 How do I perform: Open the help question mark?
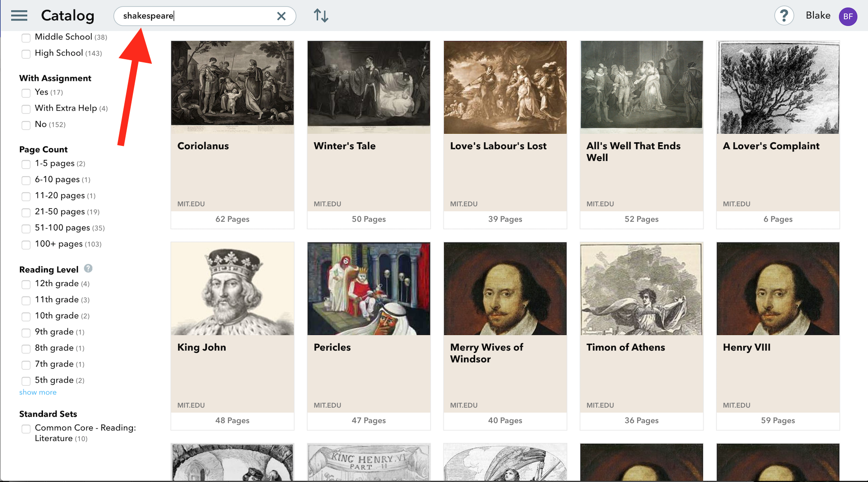point(784,16)
